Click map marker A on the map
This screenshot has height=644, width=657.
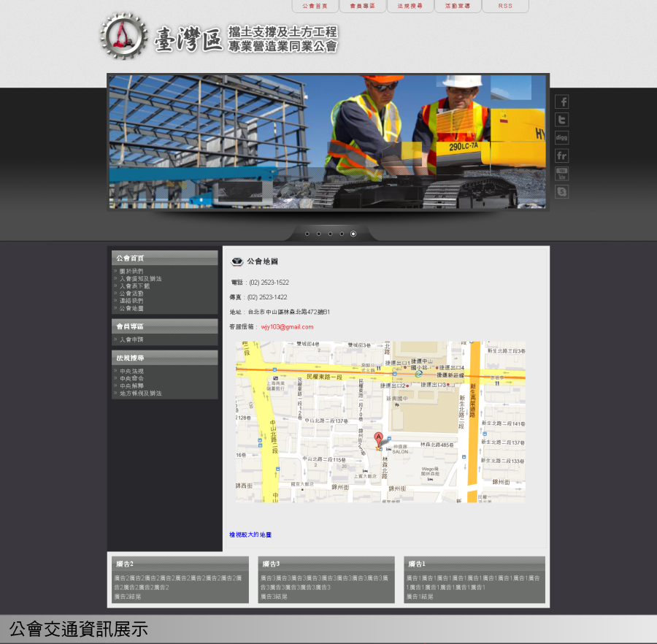pos(378,440)
